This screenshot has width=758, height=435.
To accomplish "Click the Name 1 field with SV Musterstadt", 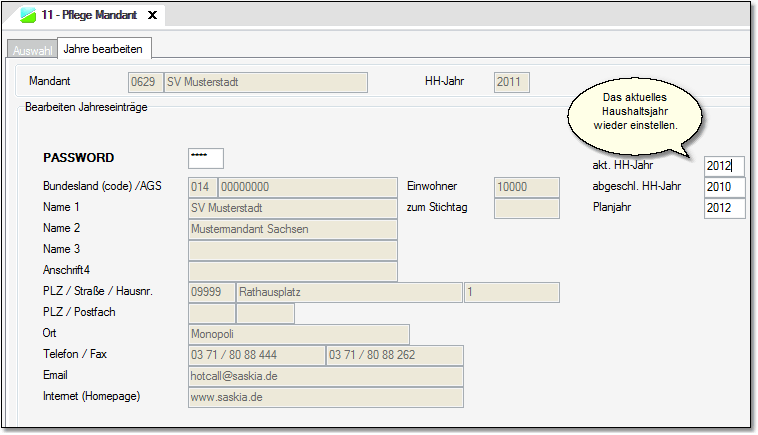I will (x=292, y=208).
